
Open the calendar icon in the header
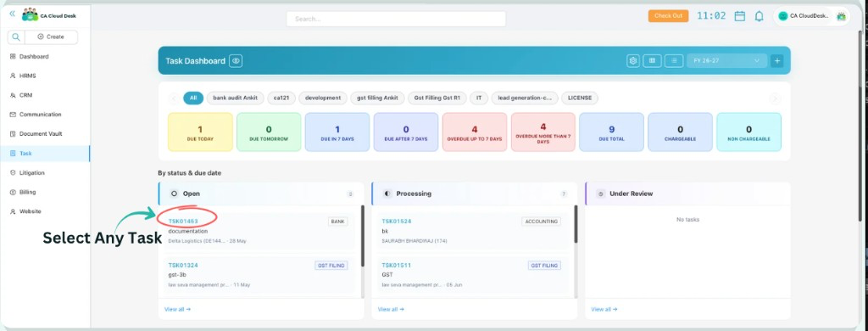click(x=739, y=17)
